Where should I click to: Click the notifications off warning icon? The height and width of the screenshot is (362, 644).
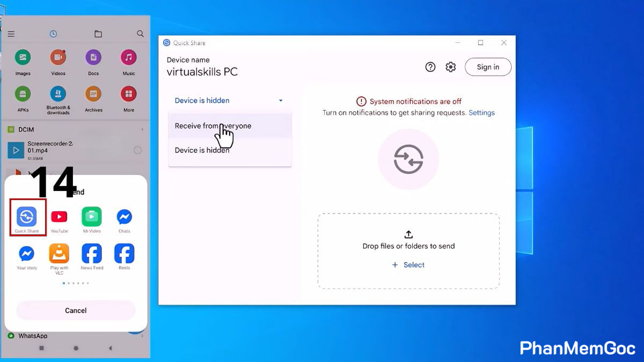[361, 101]
